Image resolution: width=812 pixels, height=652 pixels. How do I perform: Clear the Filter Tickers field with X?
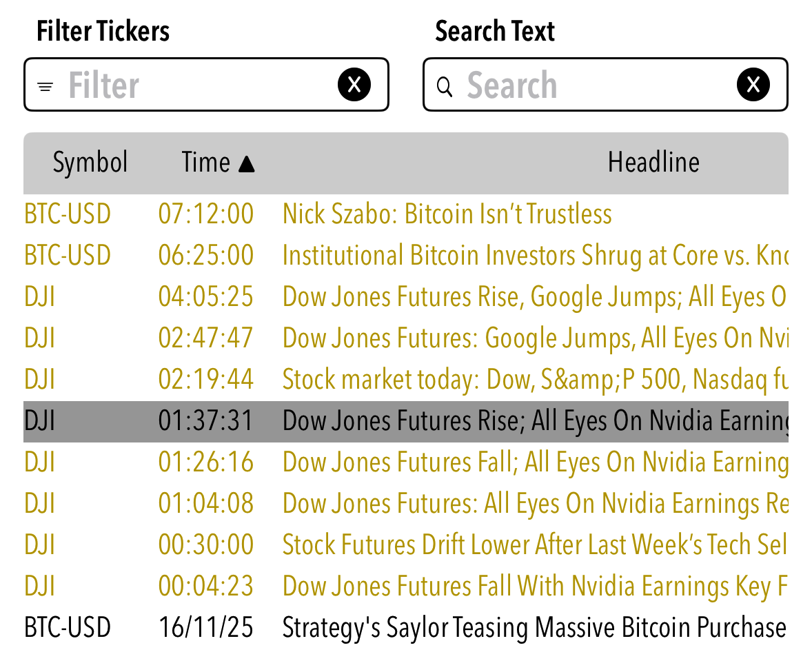[x=354, y=85]
